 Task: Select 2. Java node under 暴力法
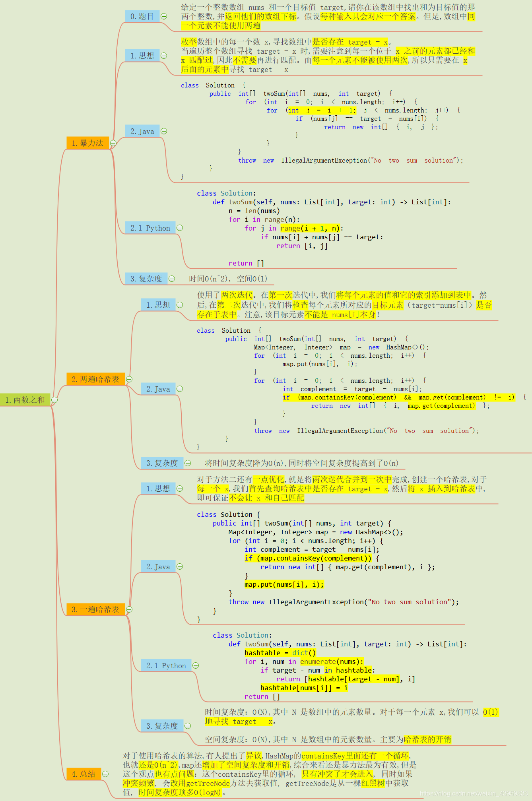142,131
